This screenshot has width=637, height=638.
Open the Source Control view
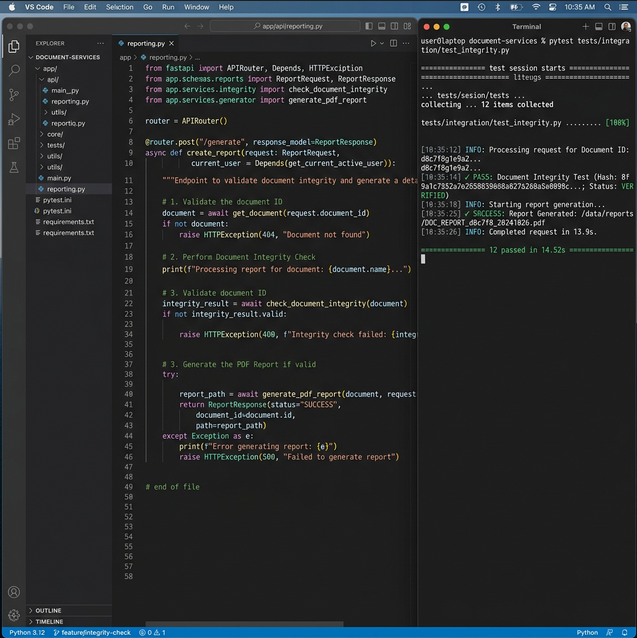[14, 95]
